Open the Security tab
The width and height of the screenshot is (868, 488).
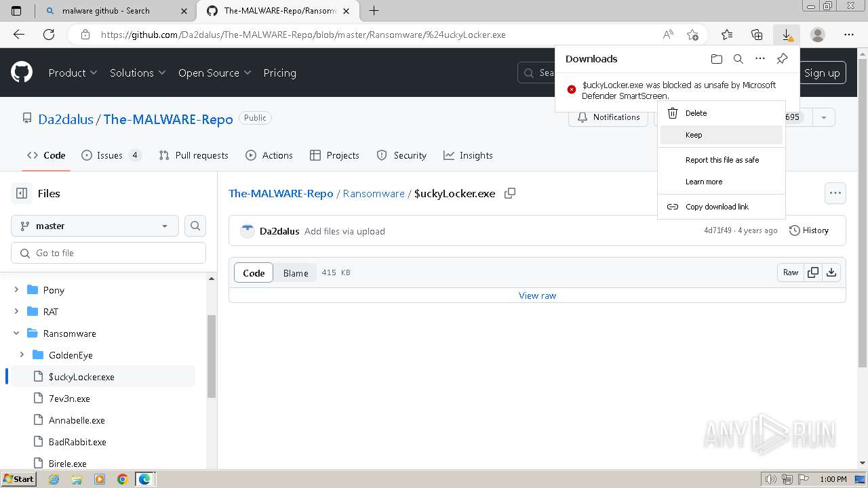click(401, 155)
